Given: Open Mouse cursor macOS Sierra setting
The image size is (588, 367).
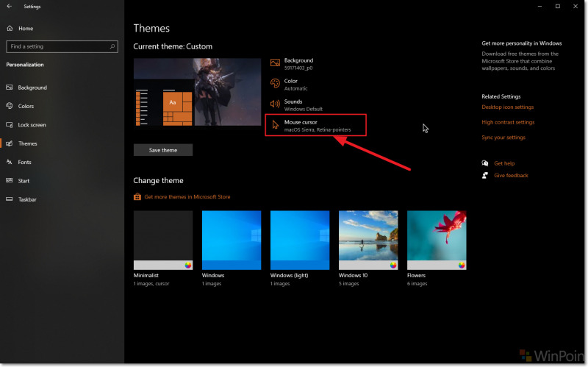Looking at the screenshot, I should tap(316, 125).
